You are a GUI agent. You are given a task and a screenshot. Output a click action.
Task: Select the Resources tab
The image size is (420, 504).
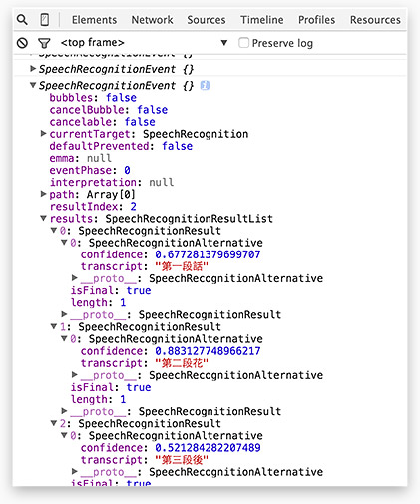tap(375, 20)
